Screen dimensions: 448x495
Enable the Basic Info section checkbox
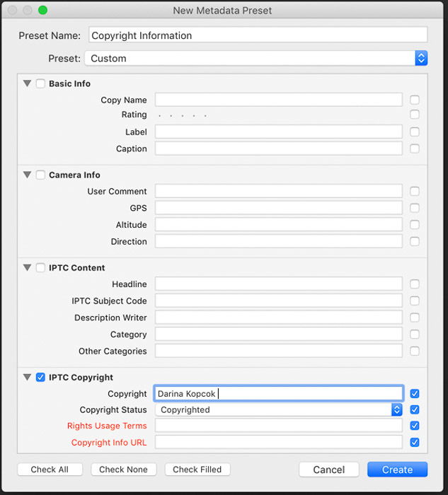coord(40,83)
